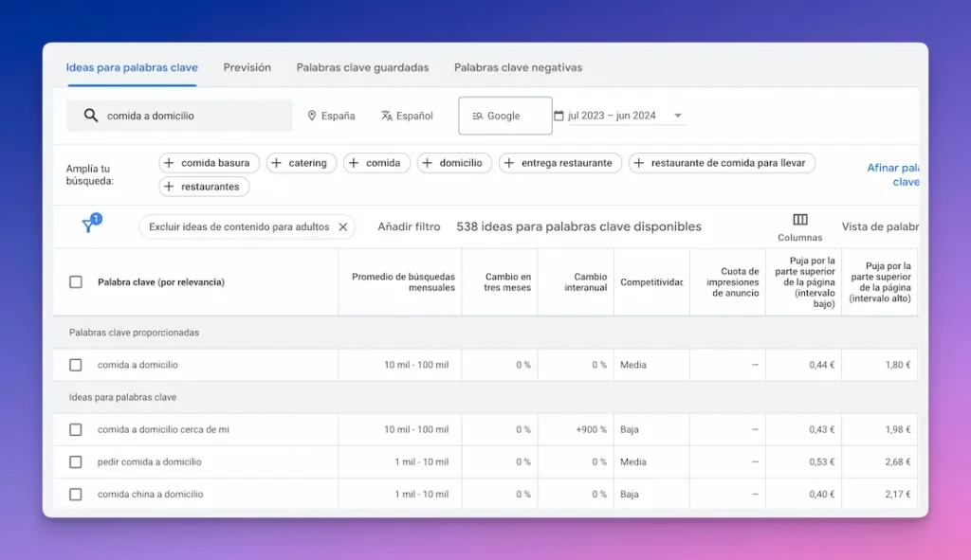The width and height of the screenshot is (971, 560).
Task: Open the jul 2023 – jun 2024 date dropdown
Action: pos(677,114)
